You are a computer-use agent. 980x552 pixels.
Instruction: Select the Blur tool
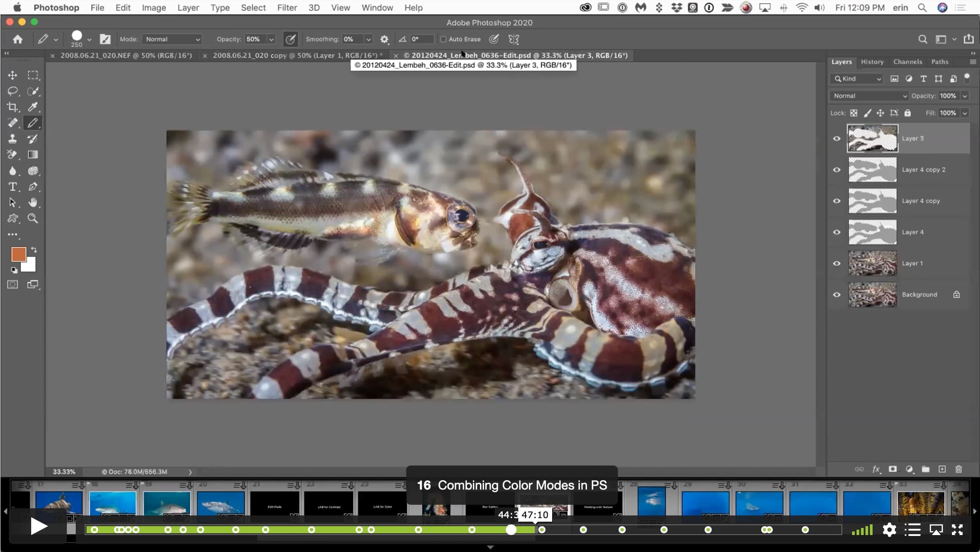coord(12,171)
